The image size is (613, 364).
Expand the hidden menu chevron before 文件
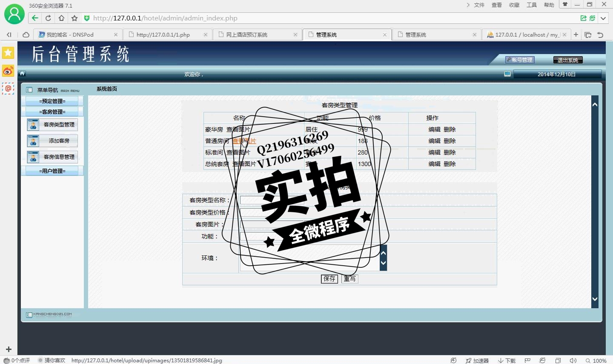click(x=468, y=5)
